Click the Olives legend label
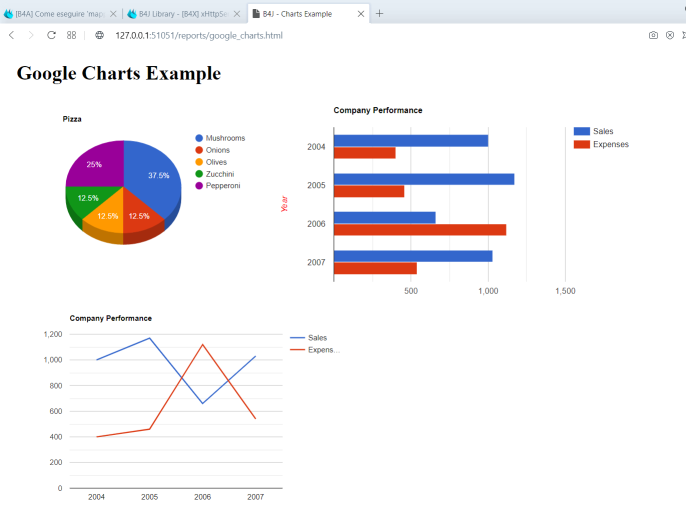Image resolution: width=686 pixels, height=510 pixels. [x=216, y=162]
